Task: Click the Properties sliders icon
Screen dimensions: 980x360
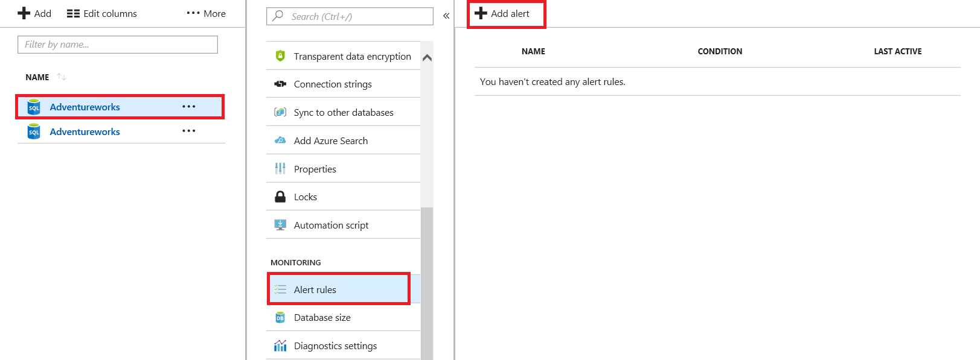Action: click(x=280, y=169)
